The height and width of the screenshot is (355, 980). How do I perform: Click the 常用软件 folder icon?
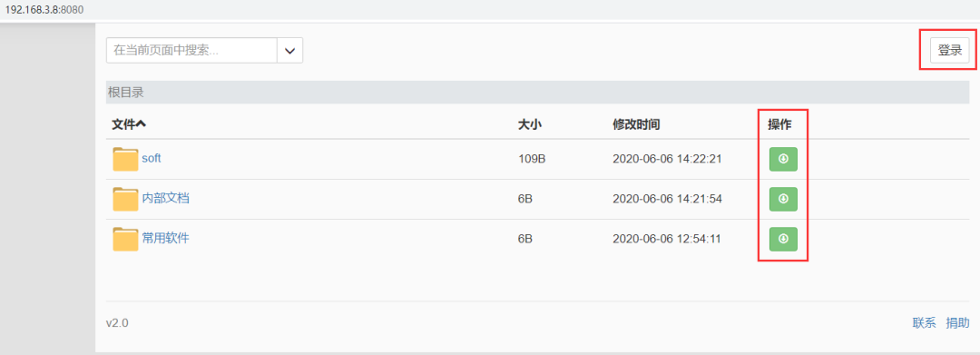(125, 239)
